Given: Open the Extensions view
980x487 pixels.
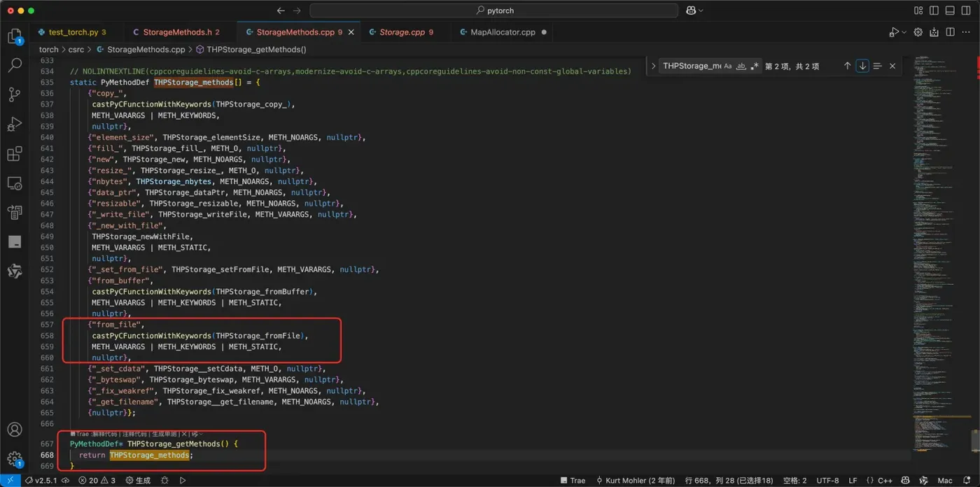Looking at the screenshot, I should pyautogui.click(x=15, y=153).
